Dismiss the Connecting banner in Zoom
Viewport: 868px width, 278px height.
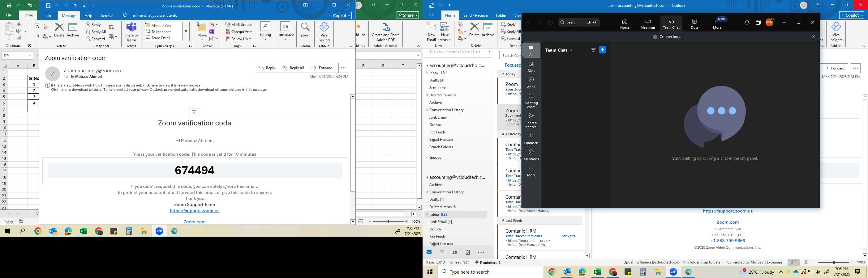[x=814, y=37]
